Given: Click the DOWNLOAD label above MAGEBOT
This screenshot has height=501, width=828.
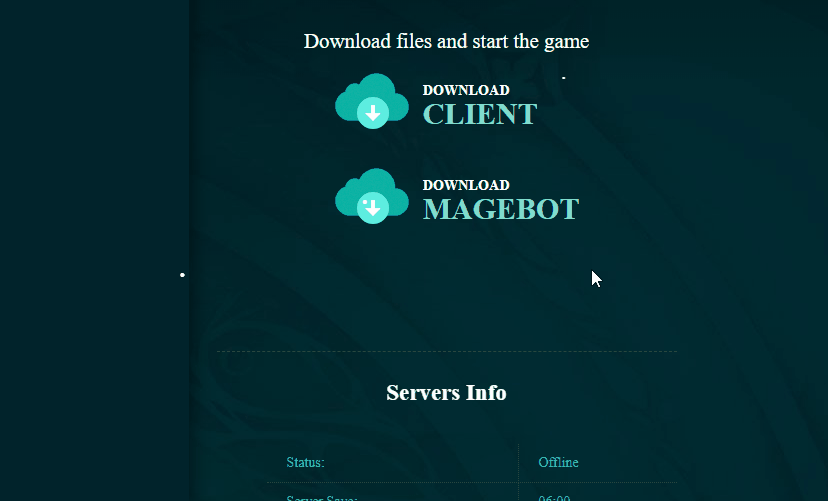Looking at the screenshot, I should (x=466, y=185).
